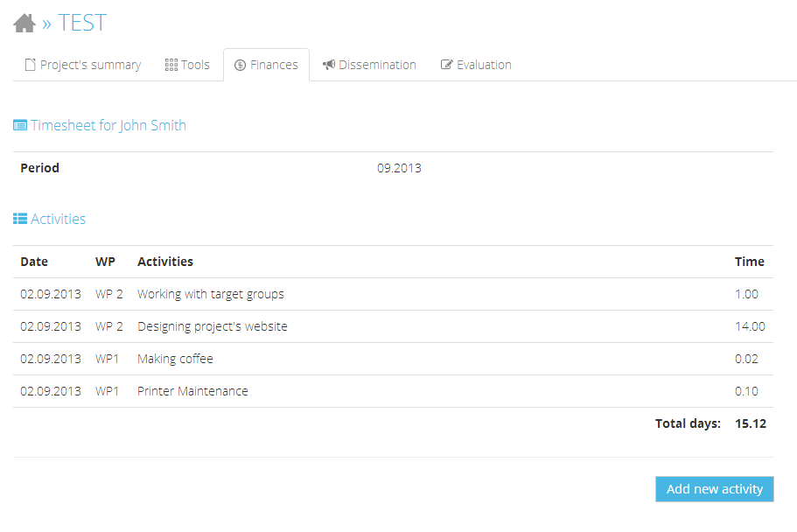Click the pencil edit icon on Evaluation tab
The image size is (797, 532).
(447, 65)
